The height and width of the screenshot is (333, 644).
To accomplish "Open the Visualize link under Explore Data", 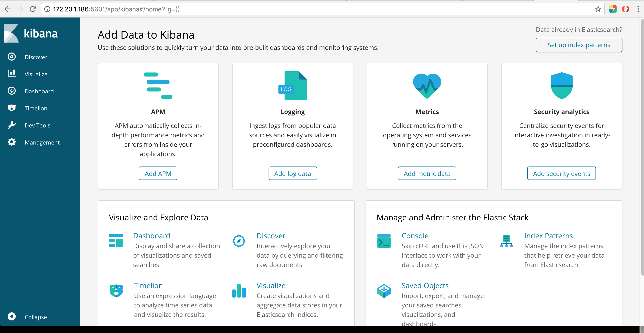I will tap(271, 285).
